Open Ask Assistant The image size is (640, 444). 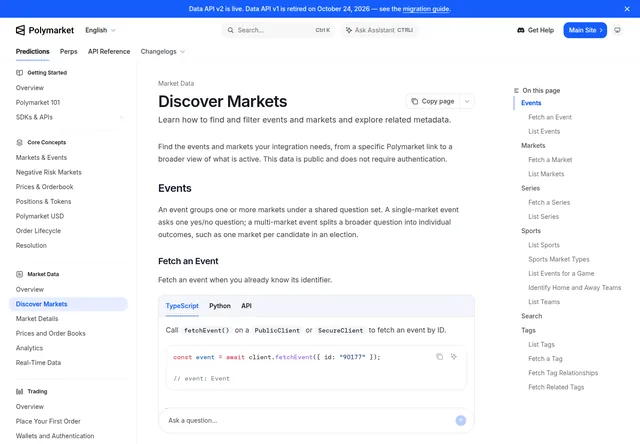(380, 30)
